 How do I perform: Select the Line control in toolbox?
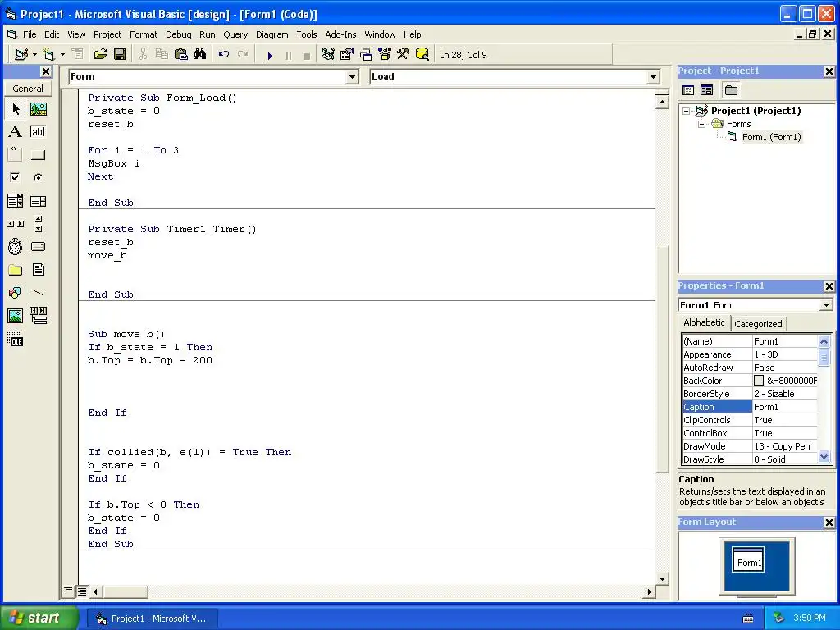coord(38,293)
